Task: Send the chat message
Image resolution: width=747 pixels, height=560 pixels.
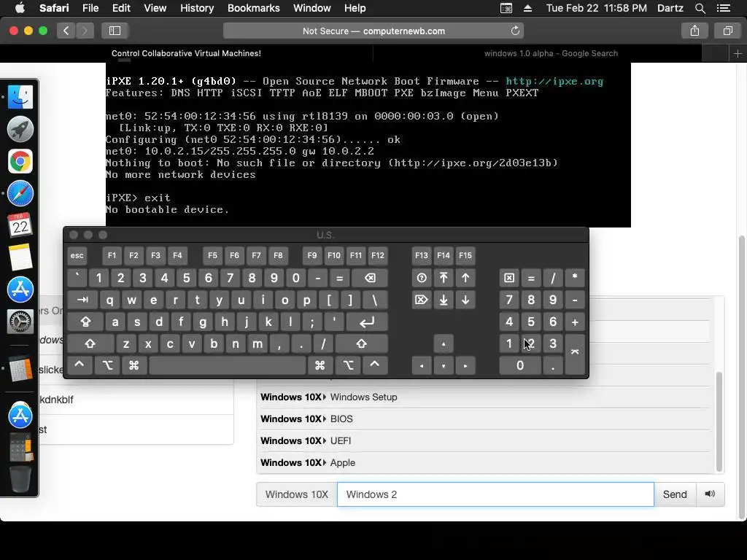Action: [x=675, y=494]
